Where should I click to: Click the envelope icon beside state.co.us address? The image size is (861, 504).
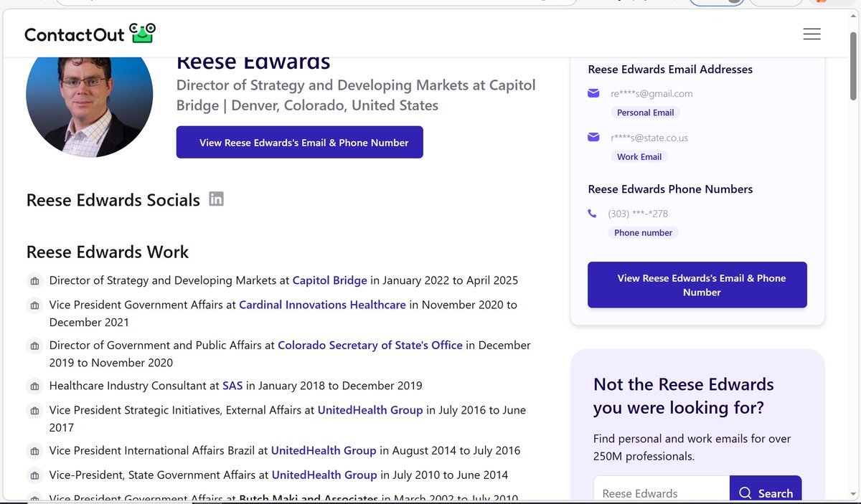[x=593, y=137]
